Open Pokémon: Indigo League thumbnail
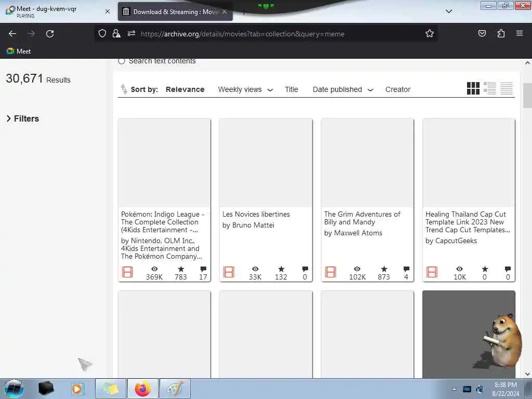This screenshot has width=532, height=399. [165, 163]
